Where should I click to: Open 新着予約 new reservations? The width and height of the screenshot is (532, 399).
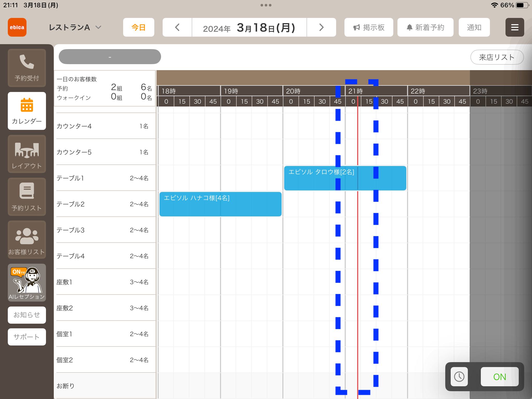pos(425,27)
